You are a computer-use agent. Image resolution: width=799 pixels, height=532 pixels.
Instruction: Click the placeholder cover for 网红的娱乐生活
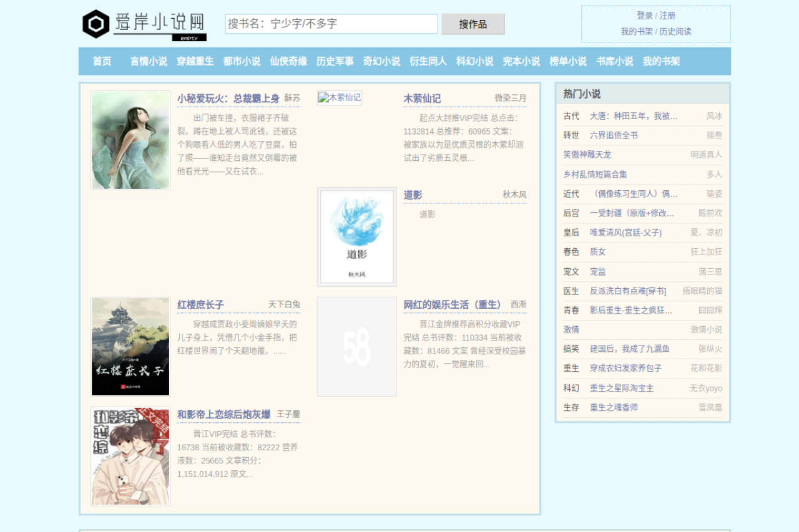(x=357, y=346)
